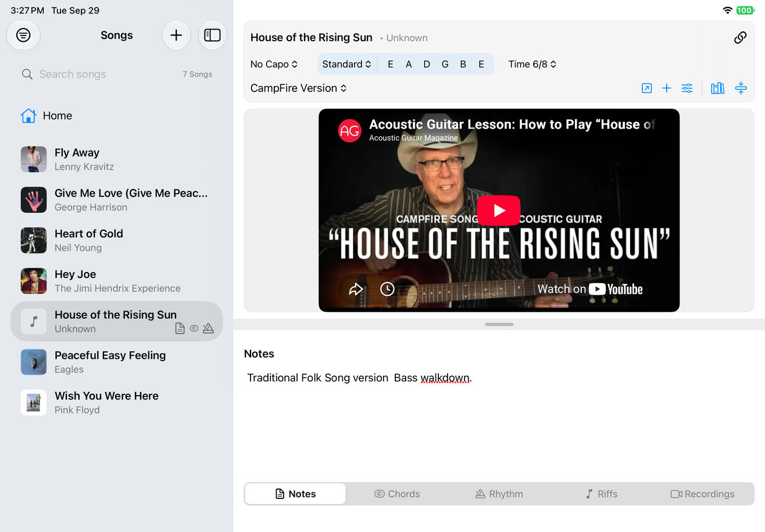
Task: Click the video title Acoustic Guitar Lesson
Action: point(512,124)
